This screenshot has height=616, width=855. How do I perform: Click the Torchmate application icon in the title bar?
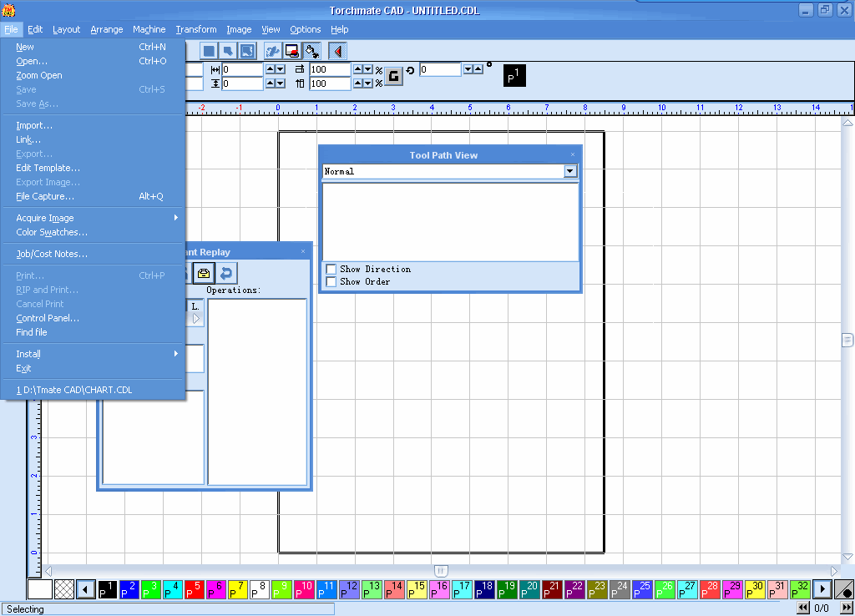[8, 10]
